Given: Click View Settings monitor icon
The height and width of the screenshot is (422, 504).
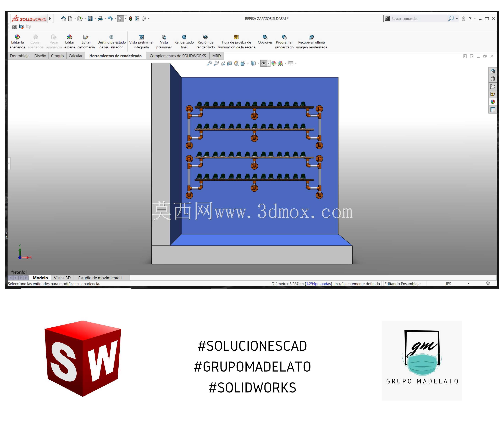Looking at the screenshot, I should 291,63.
